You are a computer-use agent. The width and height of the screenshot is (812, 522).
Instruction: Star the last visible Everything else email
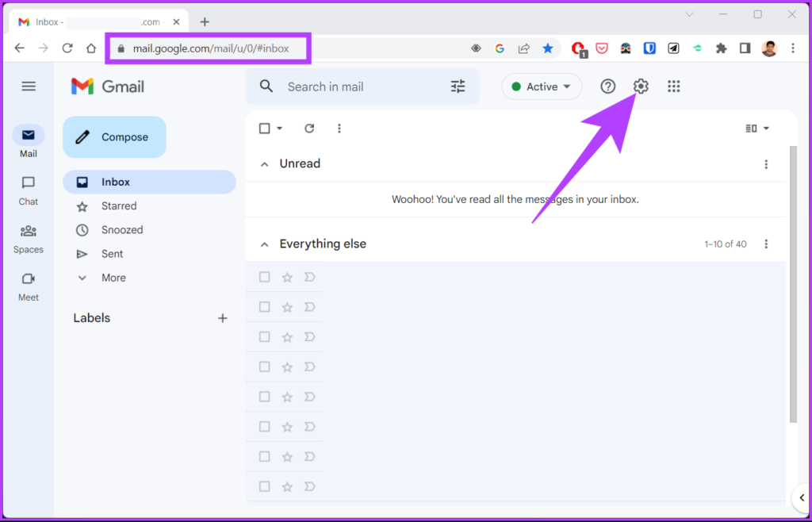(287, 487)
